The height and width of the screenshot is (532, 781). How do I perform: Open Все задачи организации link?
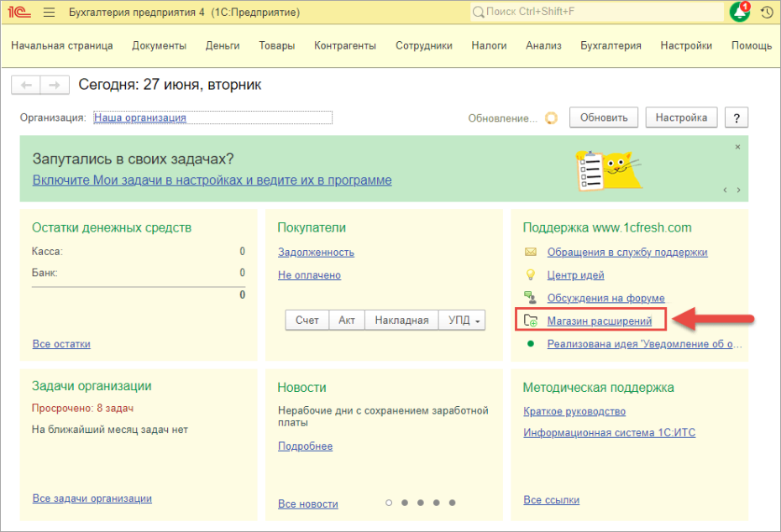tap(92, 498)
